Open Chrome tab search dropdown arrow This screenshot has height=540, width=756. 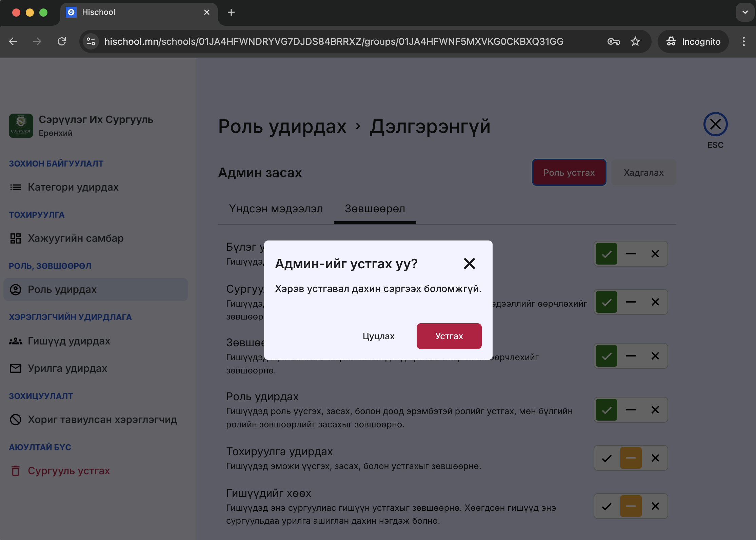tap(745, 13)
